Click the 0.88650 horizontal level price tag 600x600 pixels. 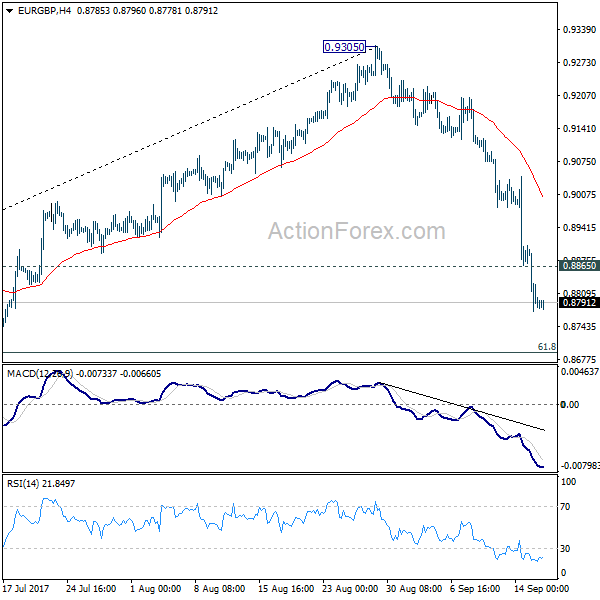pyautogui.click(x=579, y=266)
